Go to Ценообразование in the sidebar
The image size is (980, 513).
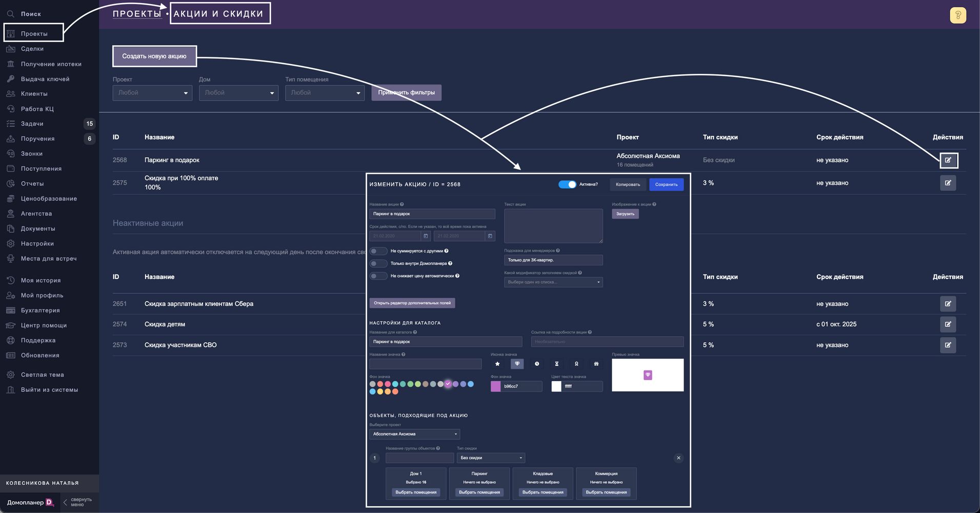tap(49, 199)
